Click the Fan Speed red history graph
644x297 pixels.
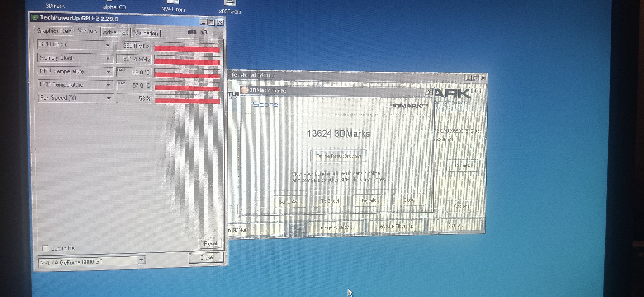pyautogui.click(x=188, y=99)
